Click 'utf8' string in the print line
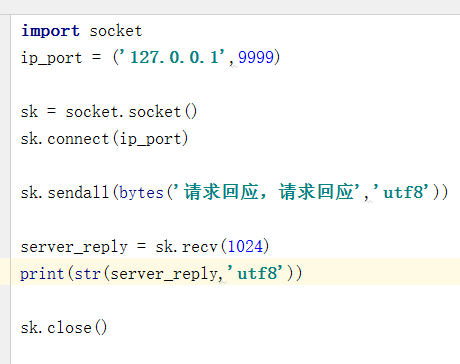Screen dimensions: 460x364 pos(257,273)
